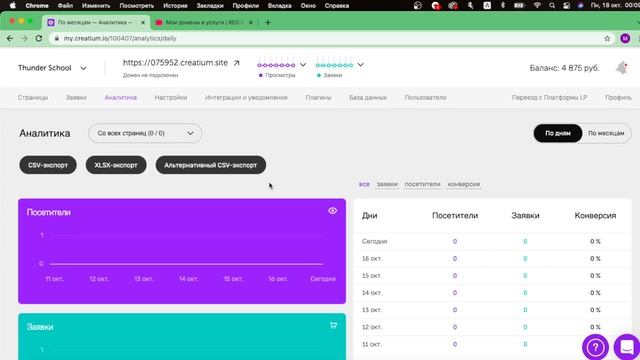Open a new browser tab with plus
The height and width of the screenshot is (360, 640).
268,22
